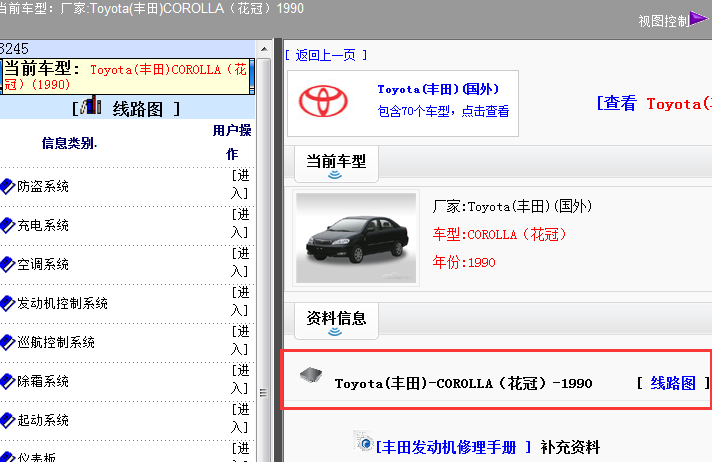Click the blue book icon for 发动机控制系统
The width and height of the screenshot is (712, 462).
7,303
